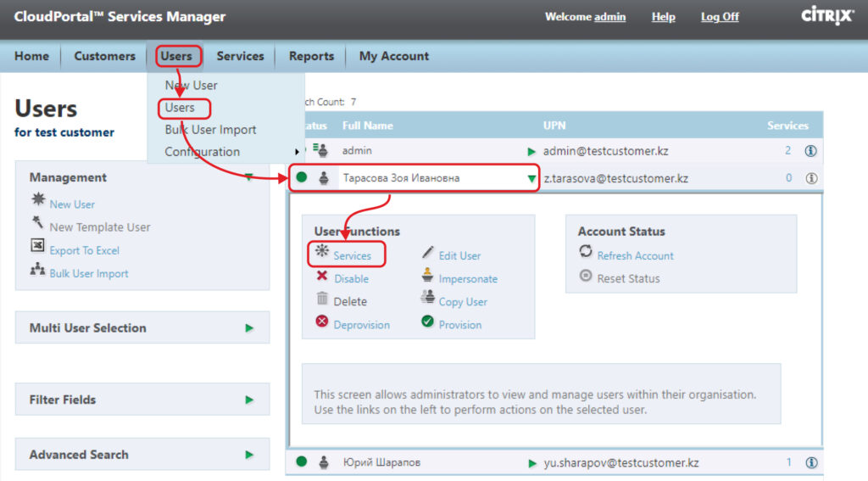Screen dimensions: 868x481
Task: Select the yu.sharapov@testcustomer.kz UPN cell
Action: [621, 462]
